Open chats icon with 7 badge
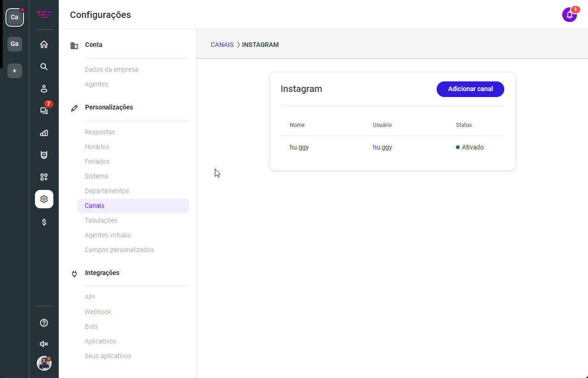Image resolution: width=588 pixels, height=378 pixels. [x=44, y=110]
